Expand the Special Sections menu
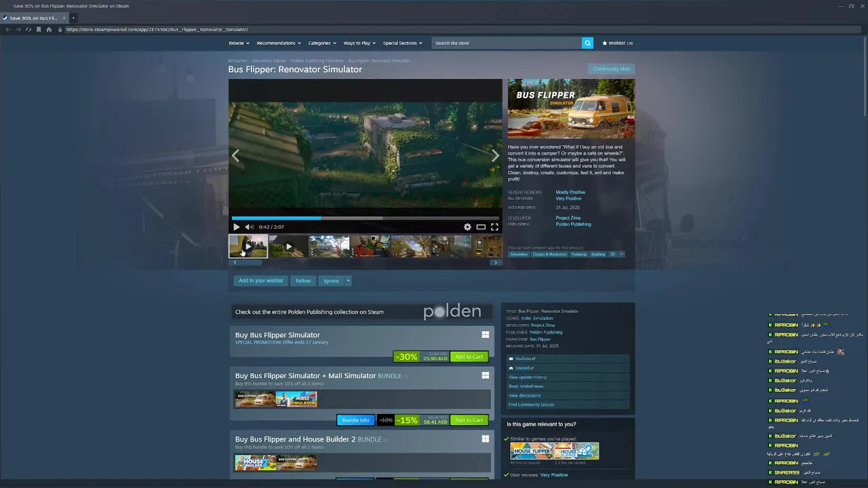This screenshot has width=868, height=488. point(402,43)
